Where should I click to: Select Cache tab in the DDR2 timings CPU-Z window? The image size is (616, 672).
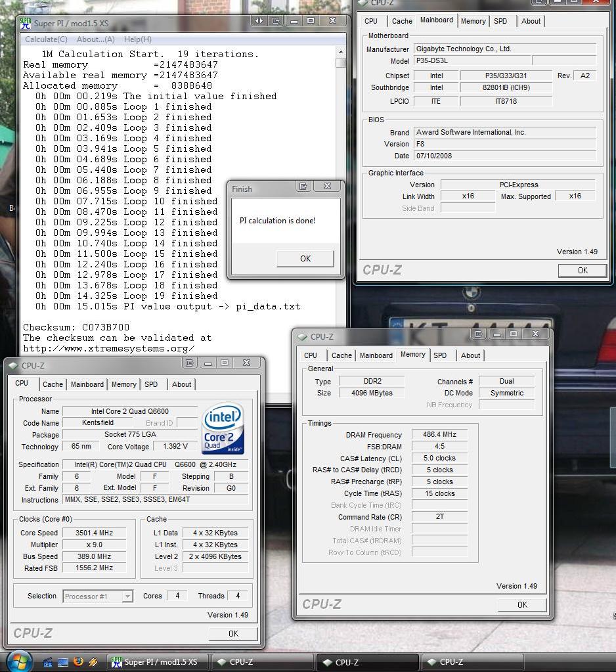(x=341, y=355)
